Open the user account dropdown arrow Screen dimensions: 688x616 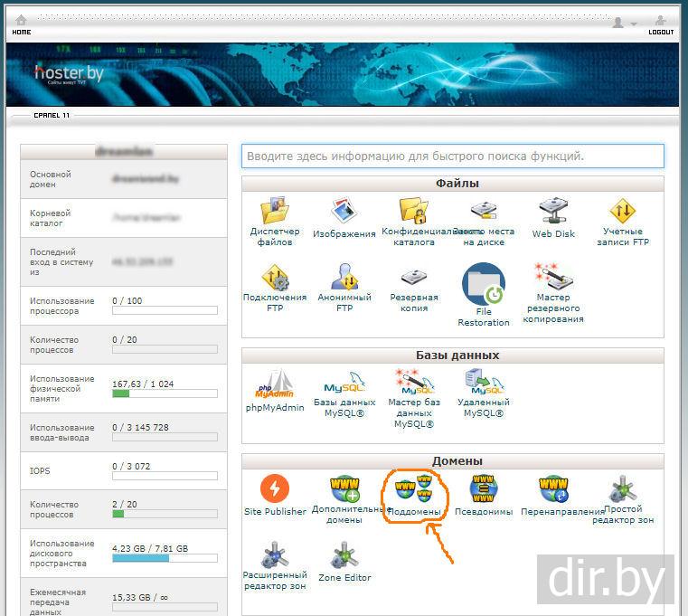click(634, 24)
